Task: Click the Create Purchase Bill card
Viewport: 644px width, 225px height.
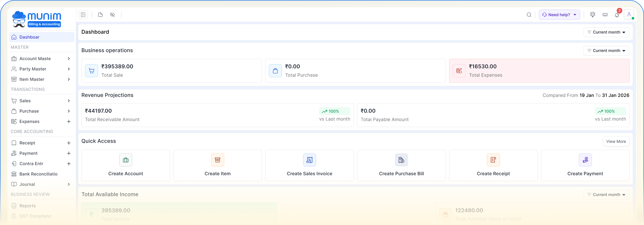Action: tap(401, 166)
